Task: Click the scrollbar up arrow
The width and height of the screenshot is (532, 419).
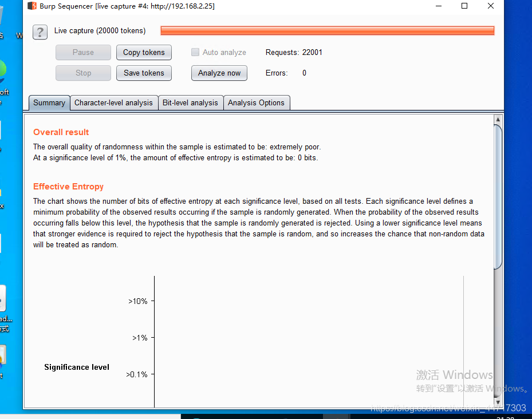Action: click(498, 120)
